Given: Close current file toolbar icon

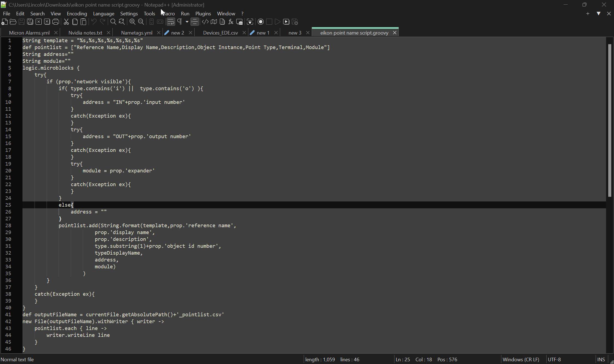Looking at the screenshot, I should click(39, 22).
